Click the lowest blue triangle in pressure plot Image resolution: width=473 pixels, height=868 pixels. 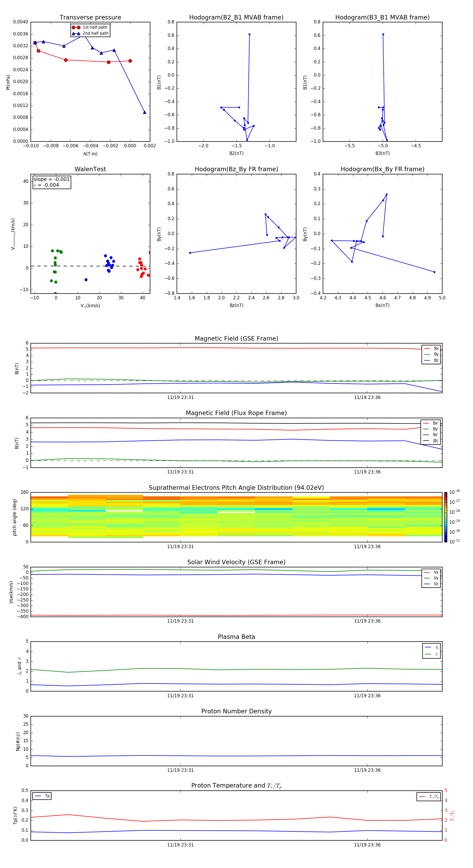point(145,112)
